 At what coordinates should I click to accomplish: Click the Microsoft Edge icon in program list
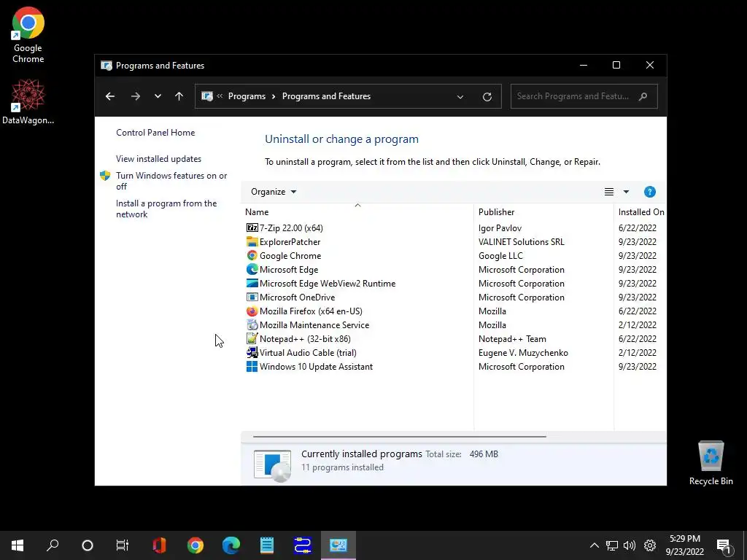pyautogui.click(x=252, y=270)
